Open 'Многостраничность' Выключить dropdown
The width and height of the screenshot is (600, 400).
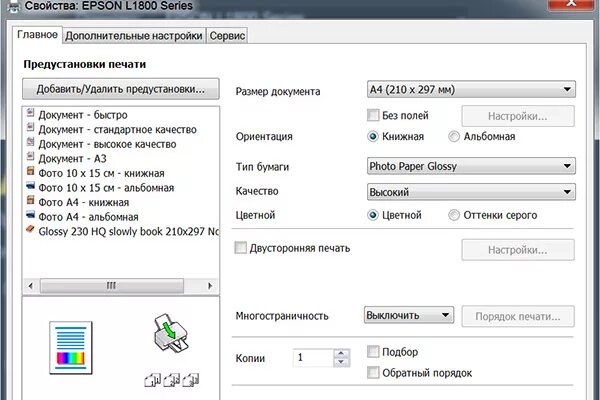click(409, 315)
